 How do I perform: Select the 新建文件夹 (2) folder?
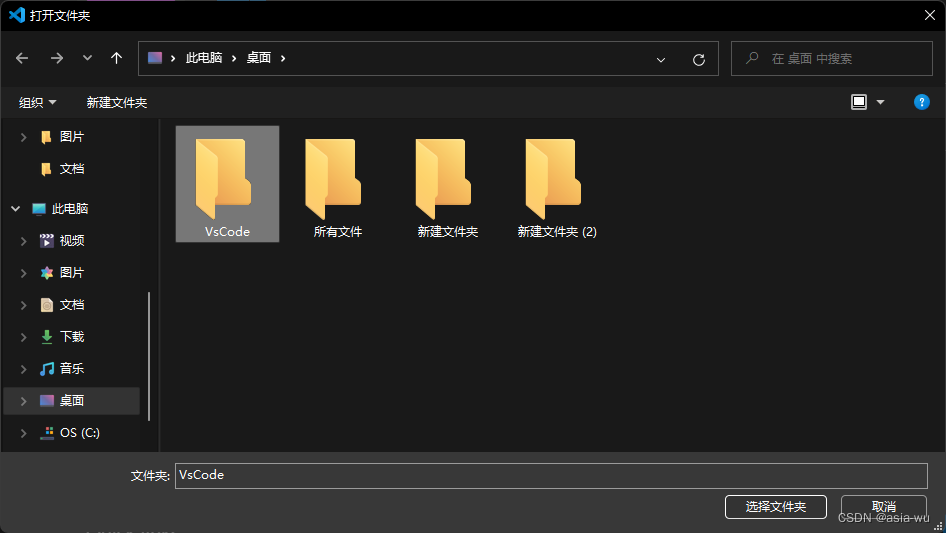point(556,185)
